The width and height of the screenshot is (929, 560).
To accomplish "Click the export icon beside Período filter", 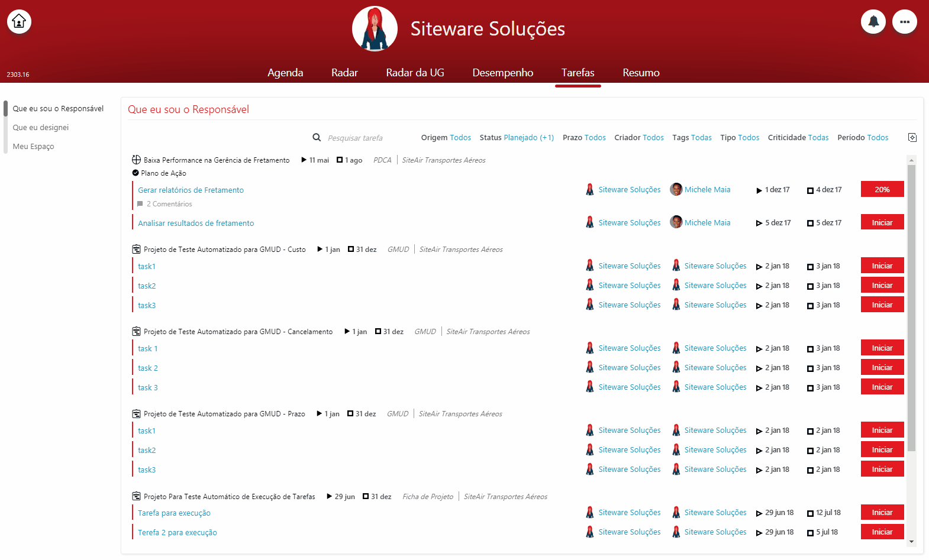I will 912,137.
